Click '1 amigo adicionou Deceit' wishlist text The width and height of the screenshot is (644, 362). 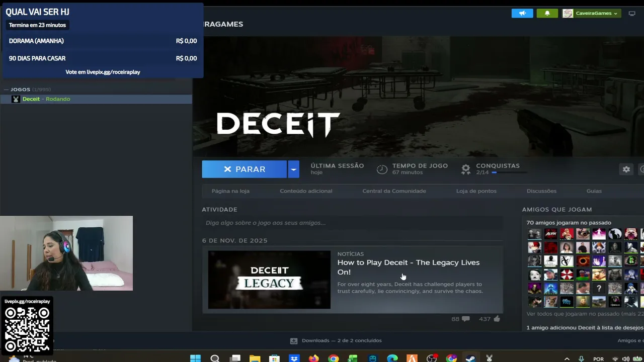click(x=585, y=328)
